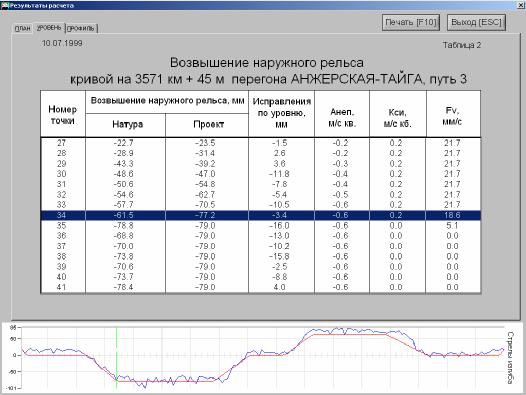Click correction value -1.5 in row 27
Image resolution: width=526 pixels, height=395 pixels.
pyautogui.click(x=279, y=143)
